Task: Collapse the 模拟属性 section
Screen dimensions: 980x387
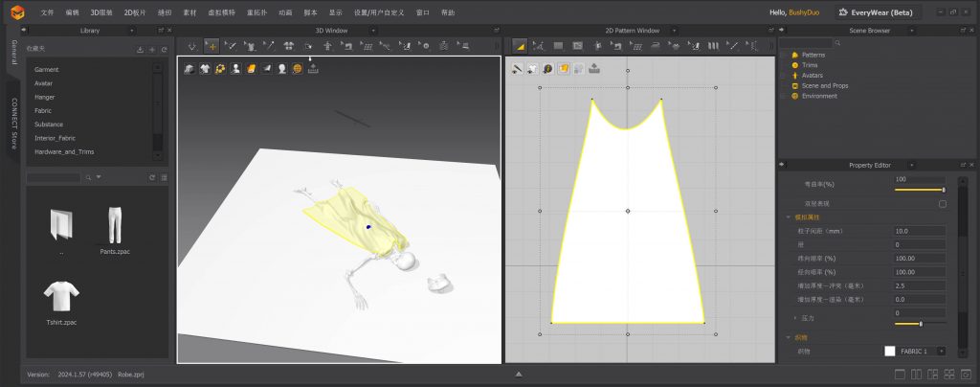Action: [x=789, y=217]
